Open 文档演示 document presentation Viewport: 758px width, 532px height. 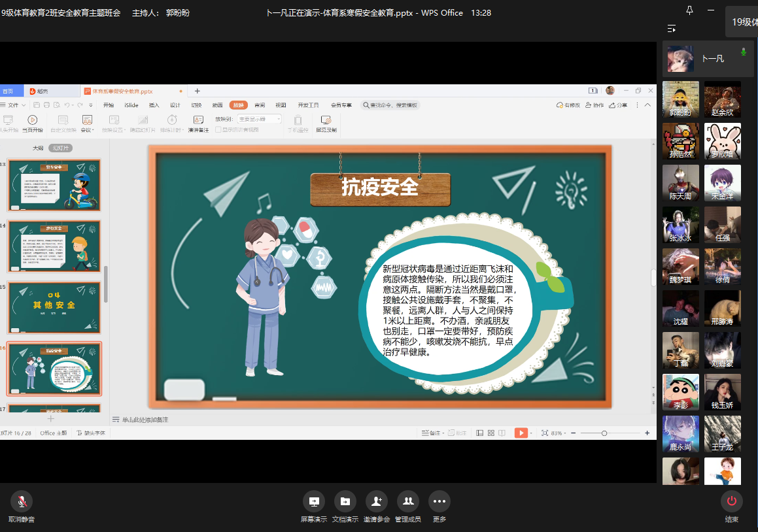(x=345, y=501)
